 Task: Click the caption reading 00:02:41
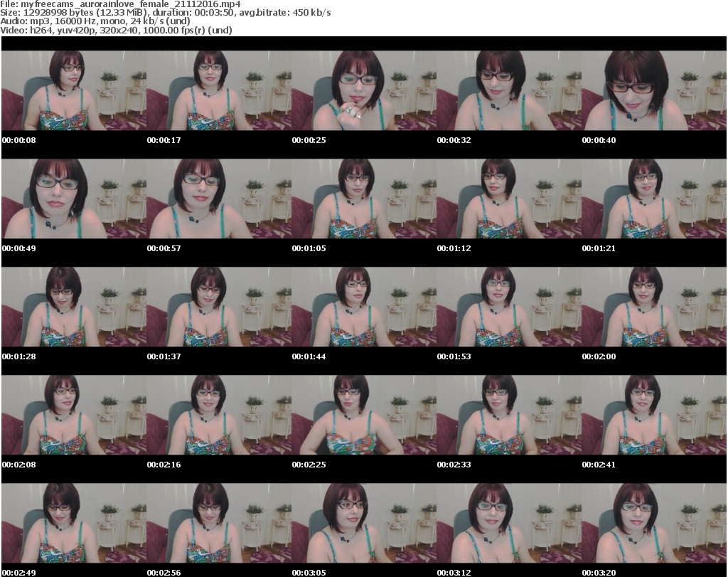point(599,465)
